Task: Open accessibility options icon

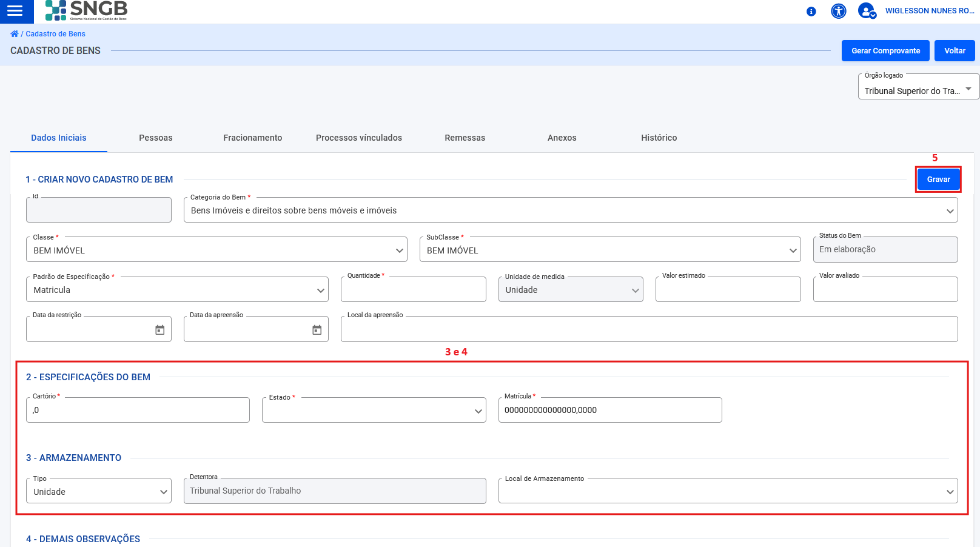Action: pyautogui.click(x=839, y=11)
